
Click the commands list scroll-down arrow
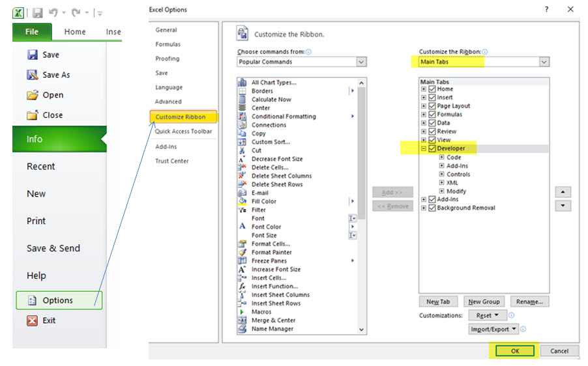pyautogui.click(x=361, y=330)
